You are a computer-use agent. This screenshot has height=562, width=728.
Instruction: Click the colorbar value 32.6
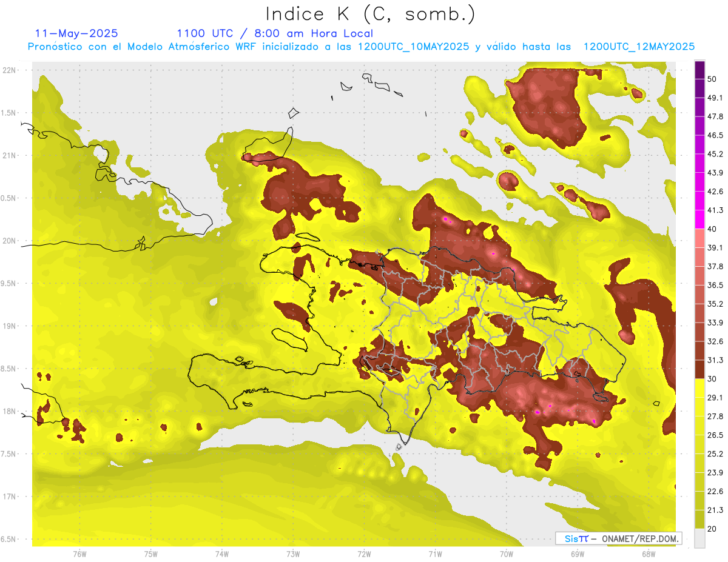[715, 341]
